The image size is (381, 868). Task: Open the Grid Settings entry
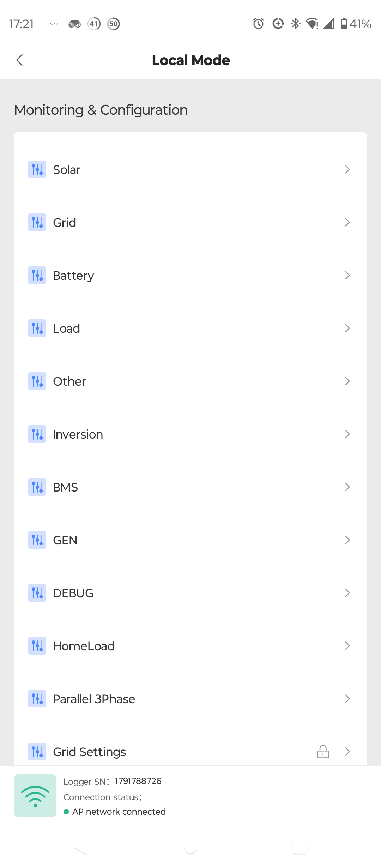[x=90, y=752]
